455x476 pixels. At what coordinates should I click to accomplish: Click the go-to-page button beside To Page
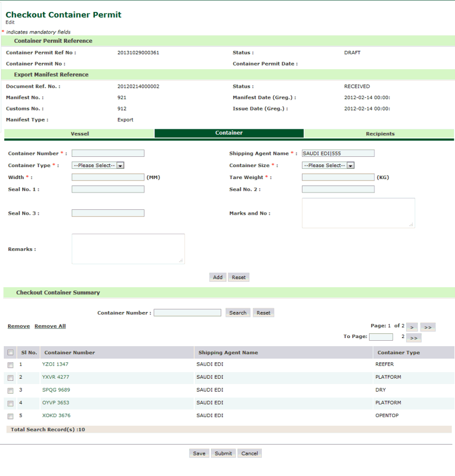click(x=414, y=338)
